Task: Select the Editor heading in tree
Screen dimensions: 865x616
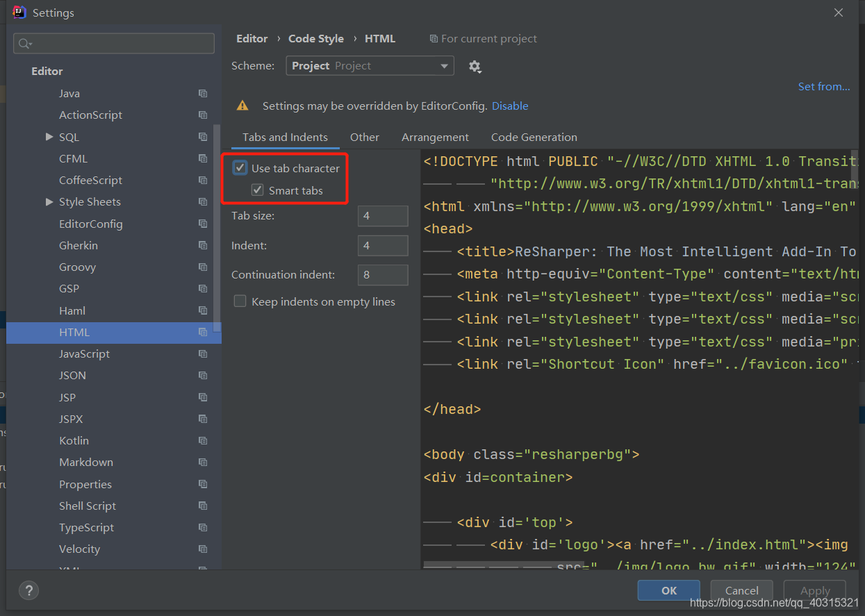Action: pos(47,72)
